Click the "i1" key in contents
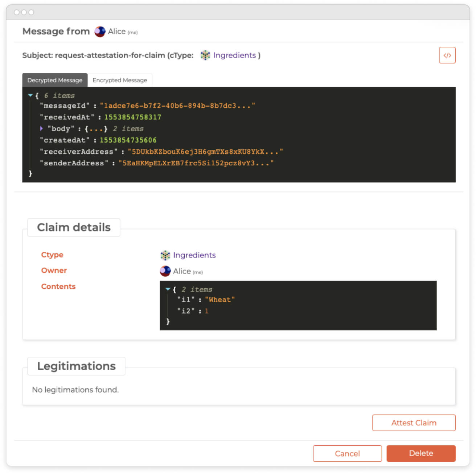 click(x=186, y=300)
